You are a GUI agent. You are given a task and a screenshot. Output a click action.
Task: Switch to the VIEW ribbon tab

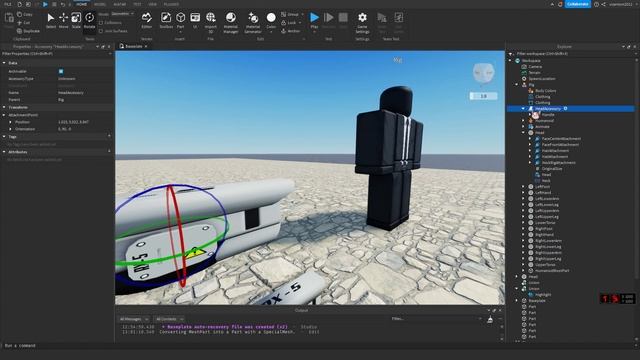point(152,4)
